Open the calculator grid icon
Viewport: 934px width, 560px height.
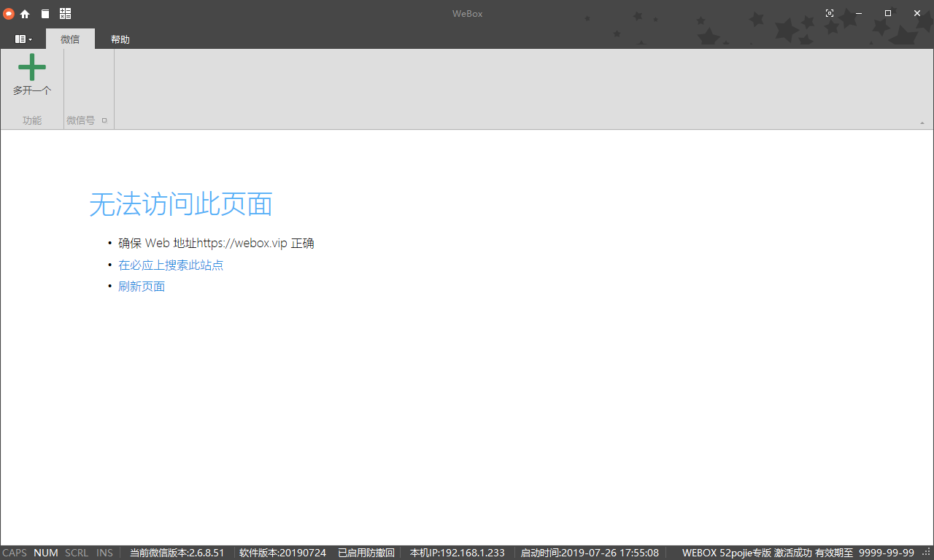[66, 14]
